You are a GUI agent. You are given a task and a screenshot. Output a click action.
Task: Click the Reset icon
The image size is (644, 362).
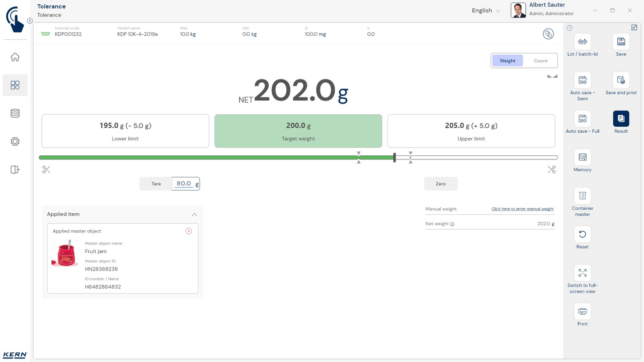(x=582, y=234)
